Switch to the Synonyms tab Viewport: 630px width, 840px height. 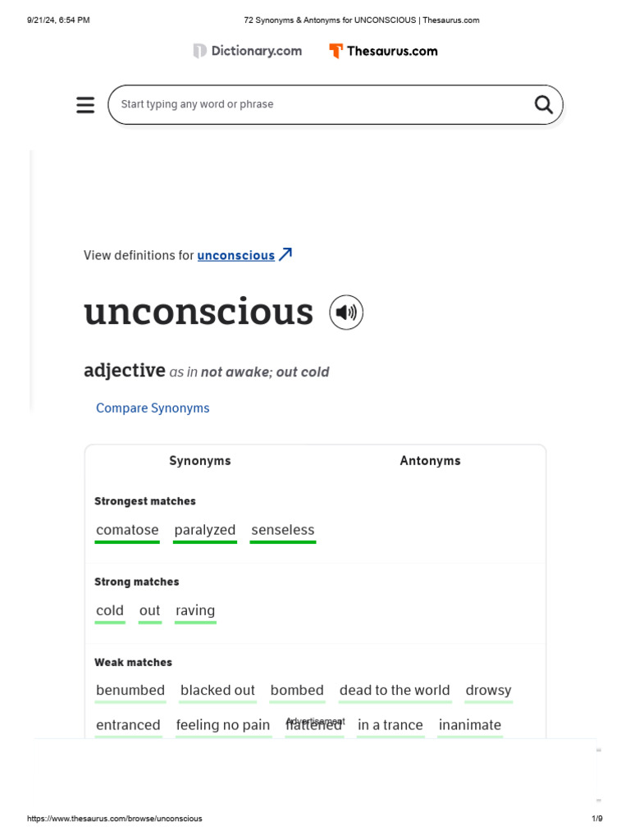tap(200, 461)
